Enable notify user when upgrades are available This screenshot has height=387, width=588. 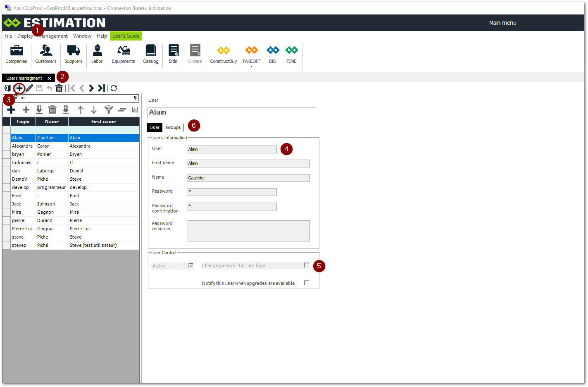tap(307, 283)
